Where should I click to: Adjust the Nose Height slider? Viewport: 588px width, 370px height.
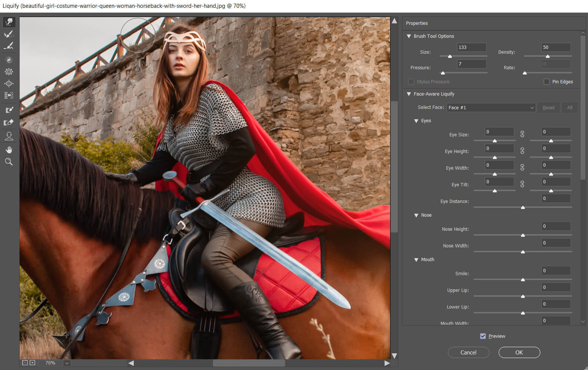point(523,235)
